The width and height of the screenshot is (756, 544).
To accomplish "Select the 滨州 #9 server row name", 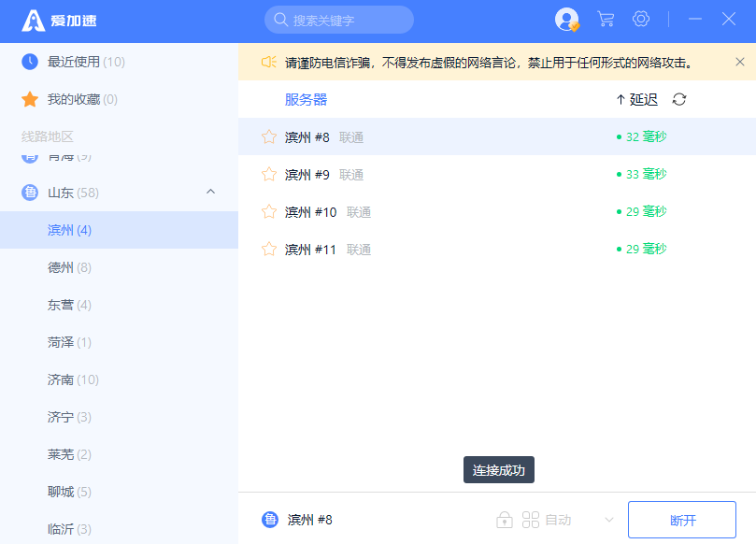I will pos(307,175).
